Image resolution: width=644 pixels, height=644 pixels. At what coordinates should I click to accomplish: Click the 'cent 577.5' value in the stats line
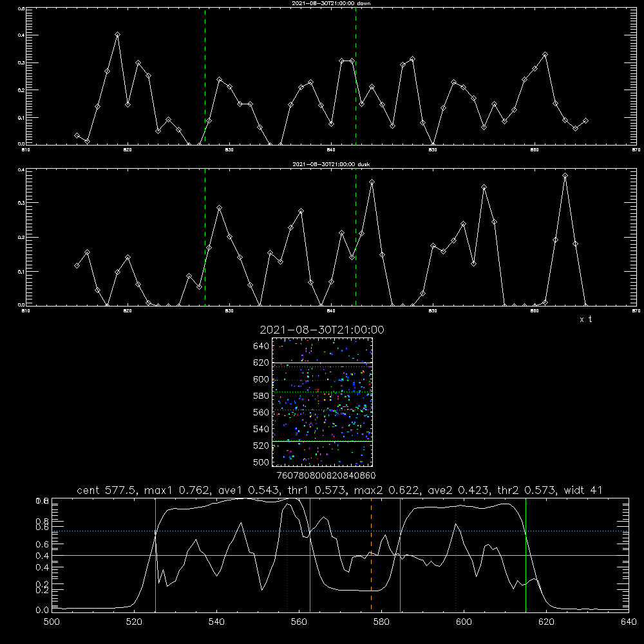coord(108,490)
